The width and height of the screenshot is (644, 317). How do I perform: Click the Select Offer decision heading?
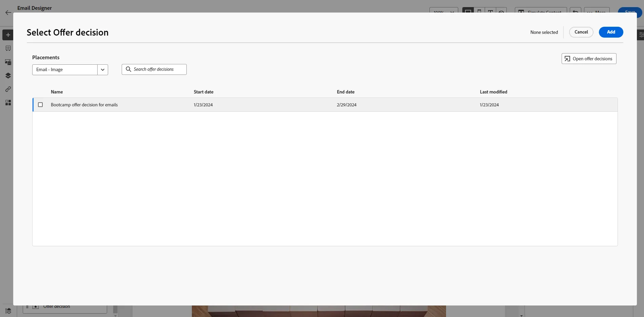coord(67,32)
